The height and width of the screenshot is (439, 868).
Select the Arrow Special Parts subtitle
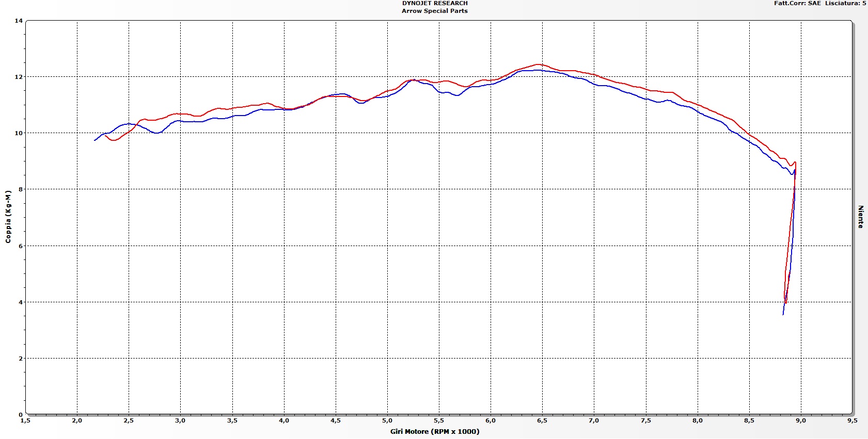point(435,11)
